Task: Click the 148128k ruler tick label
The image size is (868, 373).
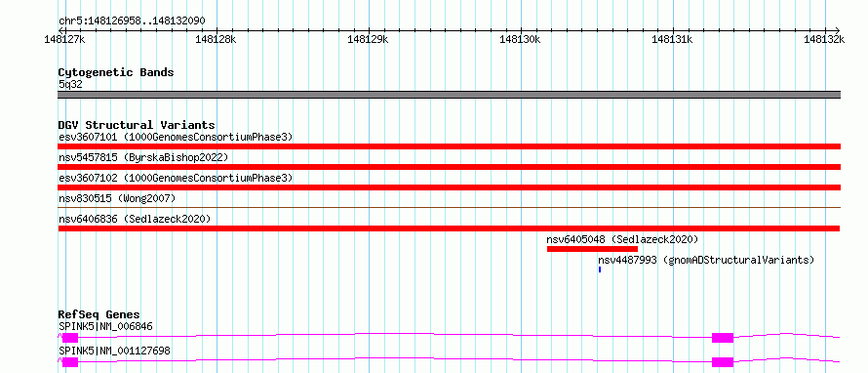Action: coord(217,39)
